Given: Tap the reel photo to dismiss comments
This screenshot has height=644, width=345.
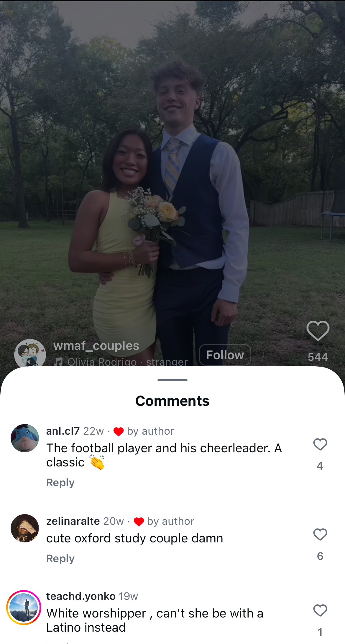Looking at the screenshot, I should (172, 177).
